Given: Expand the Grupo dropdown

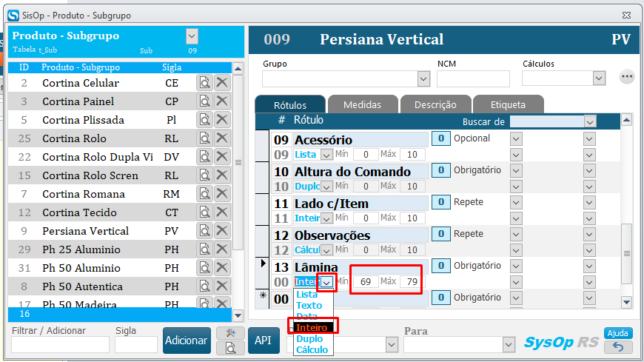Looking at the screenshot, I should coord(423,78).
